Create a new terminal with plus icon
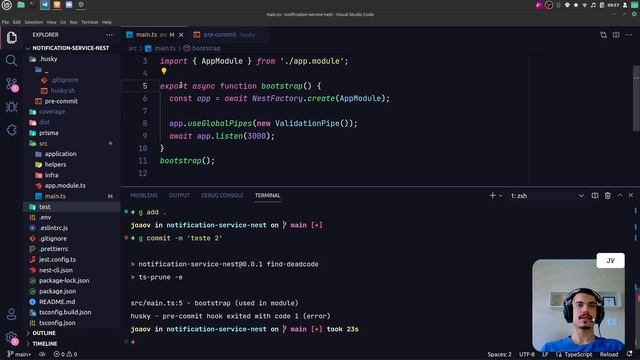The image size is (640, 360). [x=492, y=196]
